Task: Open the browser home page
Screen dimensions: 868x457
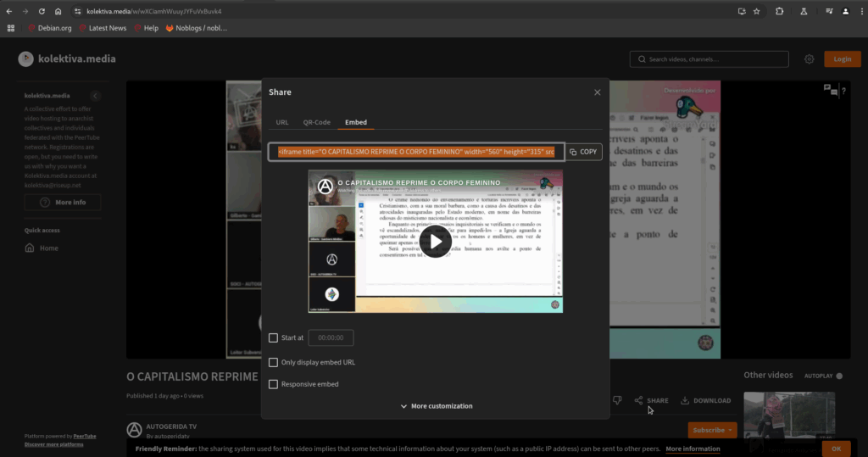Action: point(58,11)
